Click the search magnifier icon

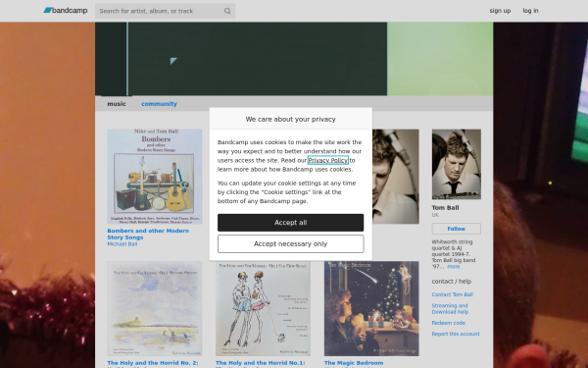(x=227, y=11)
